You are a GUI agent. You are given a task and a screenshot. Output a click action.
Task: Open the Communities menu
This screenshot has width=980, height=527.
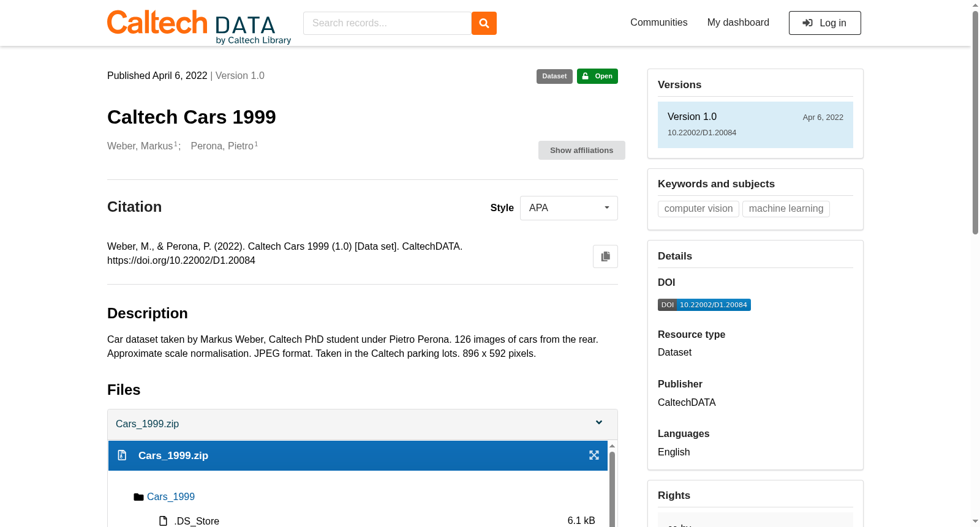click(x=659, y=23)
